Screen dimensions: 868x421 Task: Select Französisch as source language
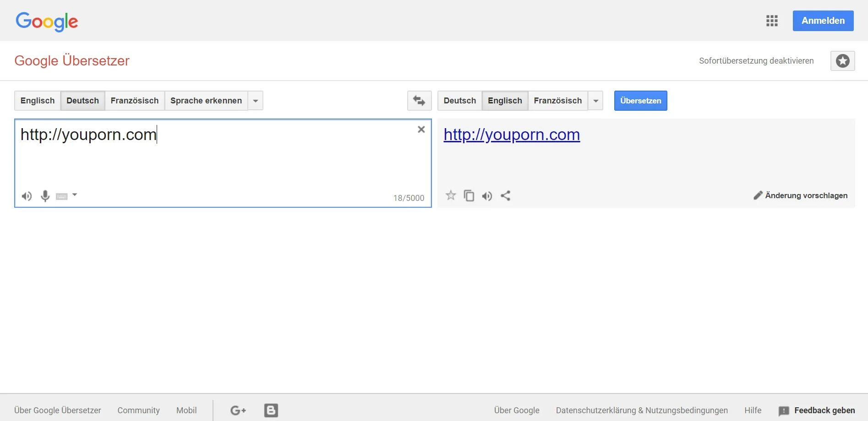tap(135, 101)
